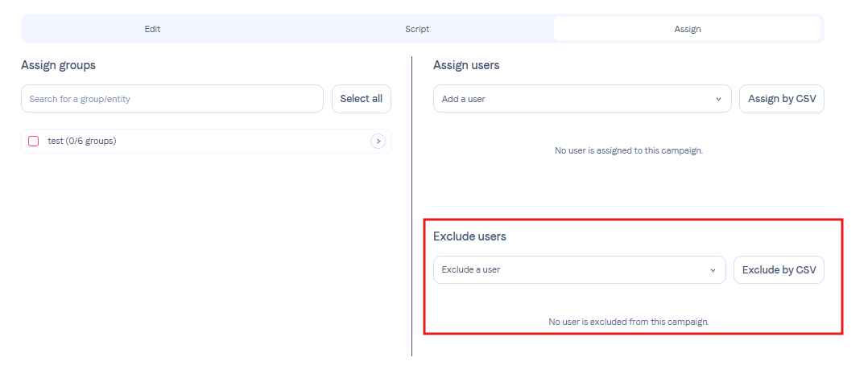868x386 pixels.
Task: Click the Exclude by CSV button
Action: (779, 270)
